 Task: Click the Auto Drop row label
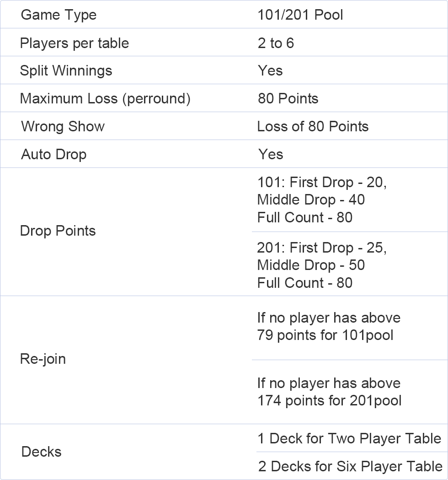53,154
